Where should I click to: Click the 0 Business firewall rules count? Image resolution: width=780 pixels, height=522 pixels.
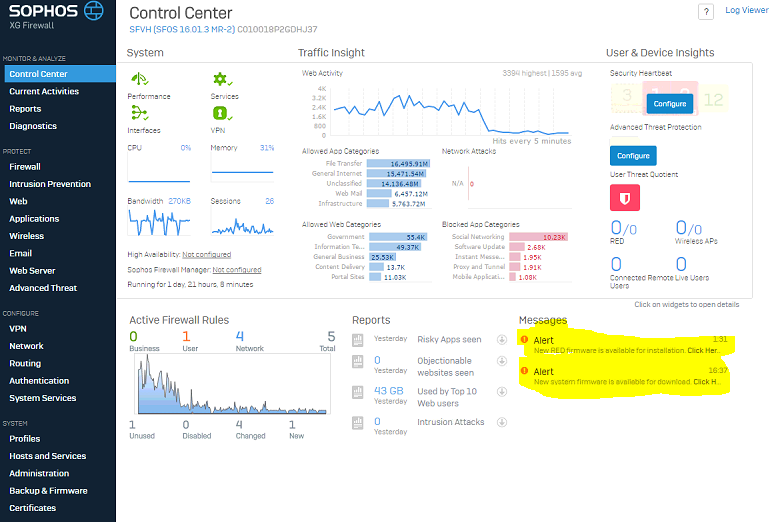point(133,336)
